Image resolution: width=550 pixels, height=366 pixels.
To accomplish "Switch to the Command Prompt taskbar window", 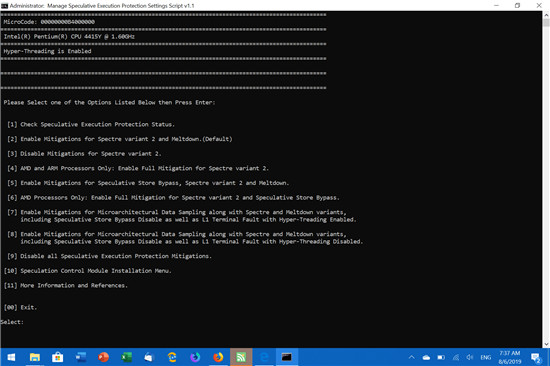I will (287, 357).
